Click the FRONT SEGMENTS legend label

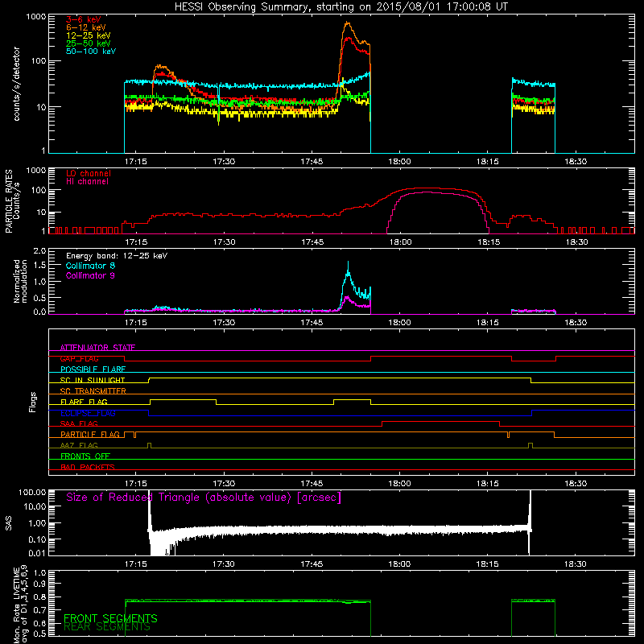point(110,618)
